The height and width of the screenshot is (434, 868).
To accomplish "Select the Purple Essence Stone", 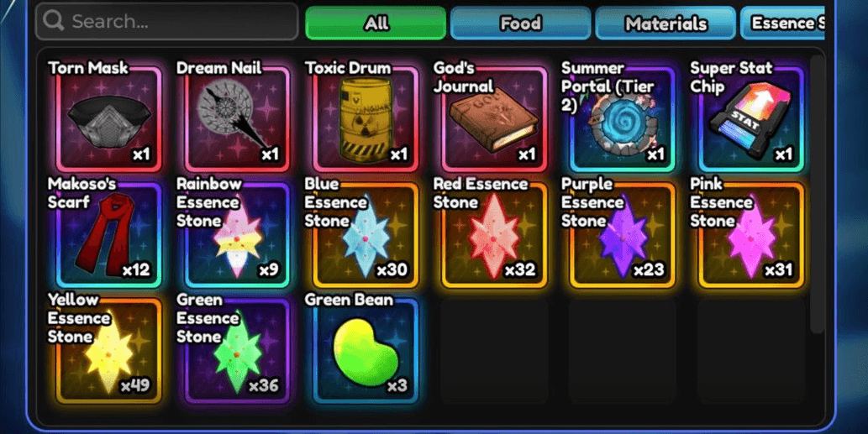I will (x=623, y=235).
